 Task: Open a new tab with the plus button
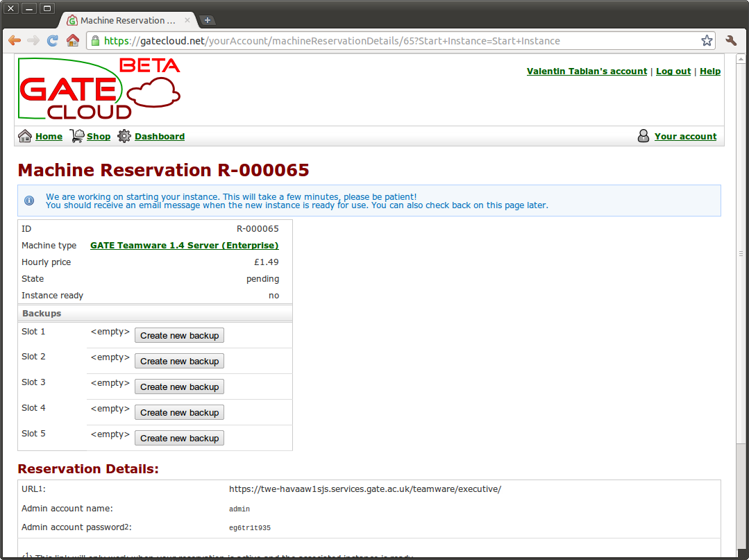click(x=208, y=20)
